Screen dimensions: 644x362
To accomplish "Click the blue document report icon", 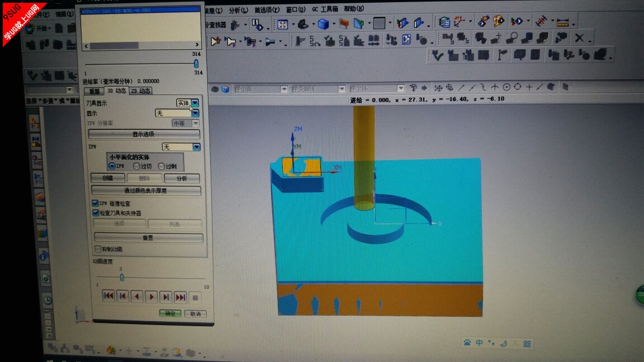I will tap(406, 40).
